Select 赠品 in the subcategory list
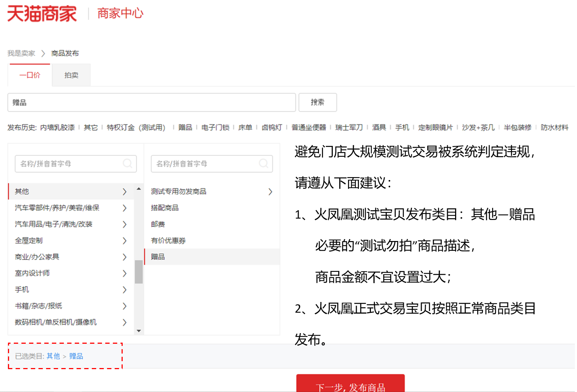Image resolution: width=577 pixels, height=392 pixels. (212, 257)
